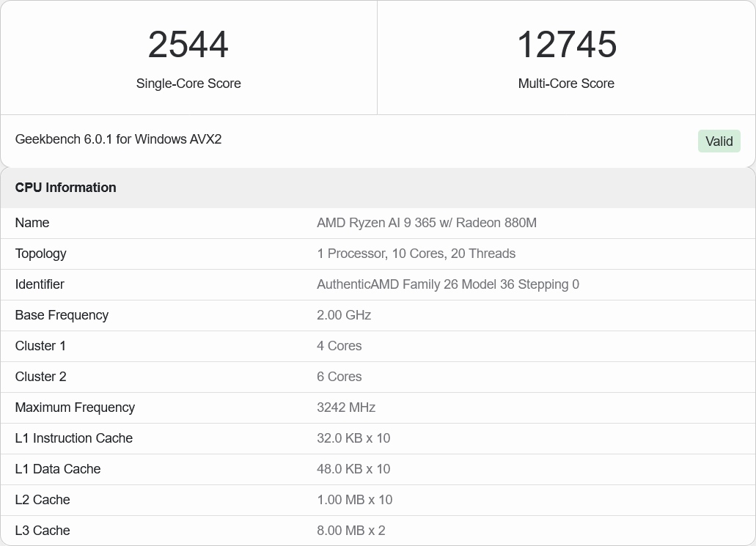Click the L1 Instruction Cache row label
The width and height of the screenshot is (756, 546).
click(x=73, y=438)
